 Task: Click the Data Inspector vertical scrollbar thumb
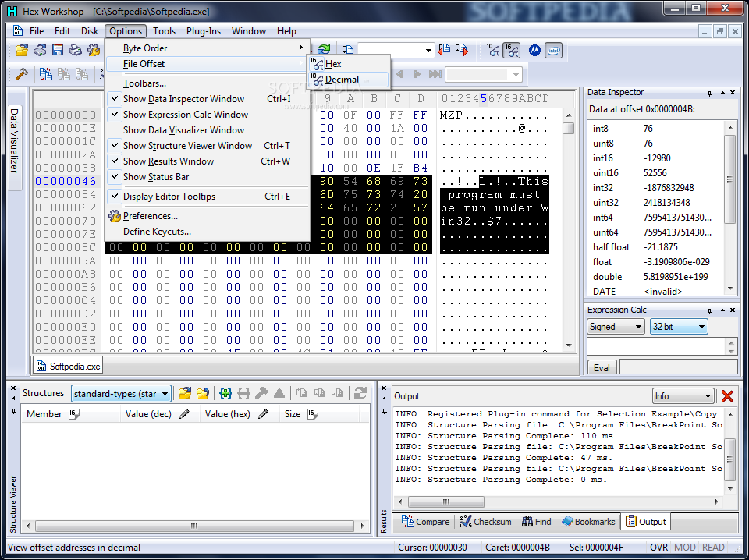[730, 179]
